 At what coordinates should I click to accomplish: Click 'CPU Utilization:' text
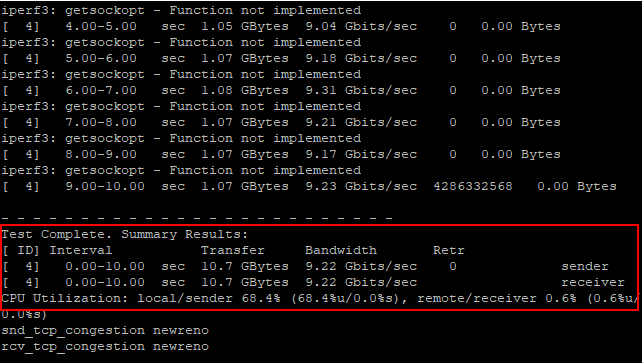pos(65,298)
